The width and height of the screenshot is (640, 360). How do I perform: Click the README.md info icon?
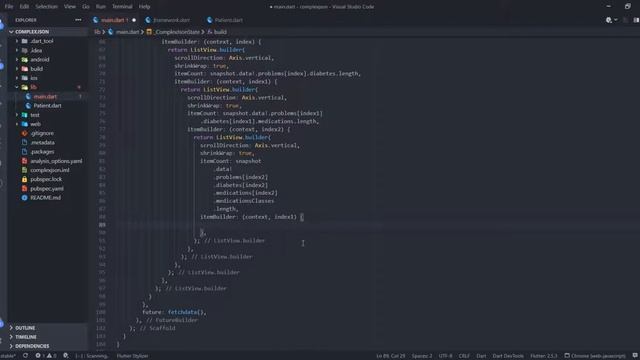(x=24, y=198)
